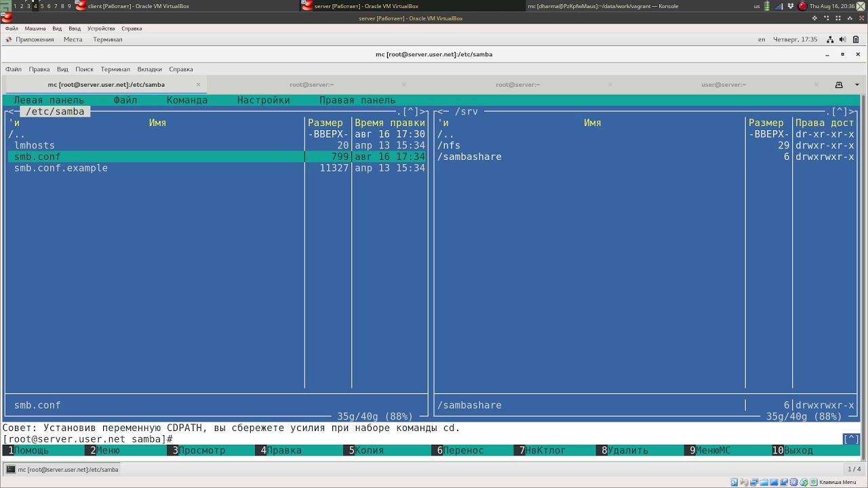Open the GNOME clock Четверг, 17:35
The image size is (868, 488).
[x=795, y=39]
